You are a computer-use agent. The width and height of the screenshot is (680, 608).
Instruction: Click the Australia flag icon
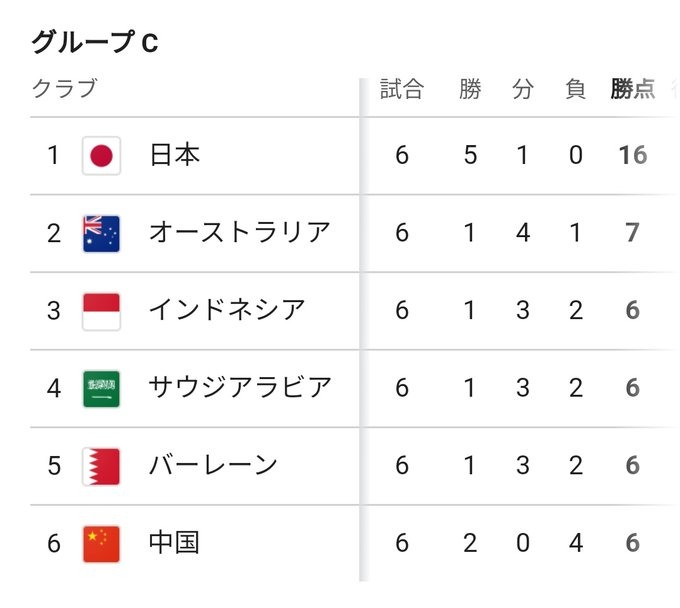pos(101,233)
